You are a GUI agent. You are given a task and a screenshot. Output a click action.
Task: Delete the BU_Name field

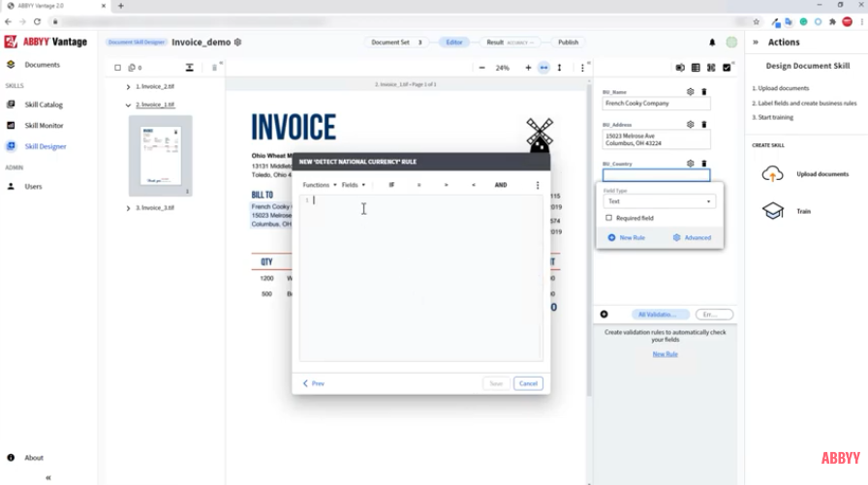704,92
